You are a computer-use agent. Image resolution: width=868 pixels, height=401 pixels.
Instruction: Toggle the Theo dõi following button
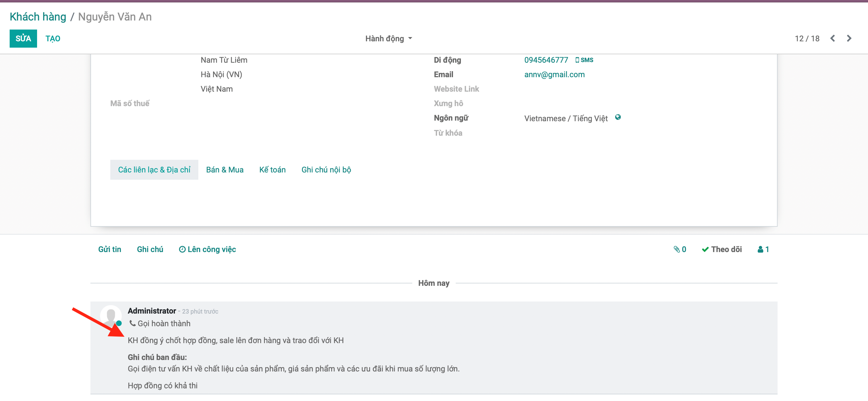[722, 249]
